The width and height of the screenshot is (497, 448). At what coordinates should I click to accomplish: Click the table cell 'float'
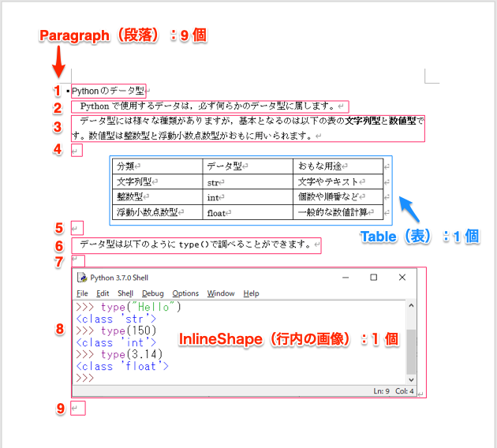tap(248, 212)
